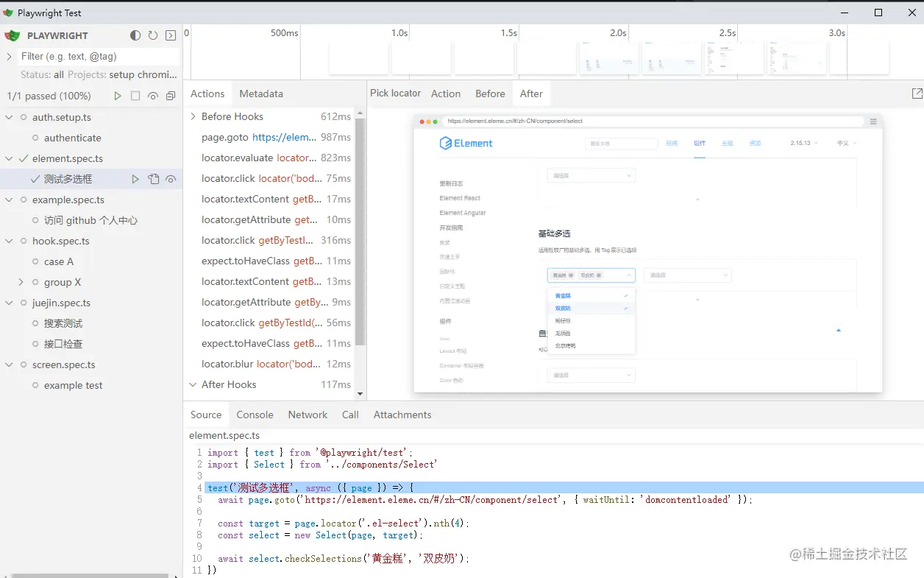Click code line 10 checkSelections
924x578 pixels.
(344, 559)
